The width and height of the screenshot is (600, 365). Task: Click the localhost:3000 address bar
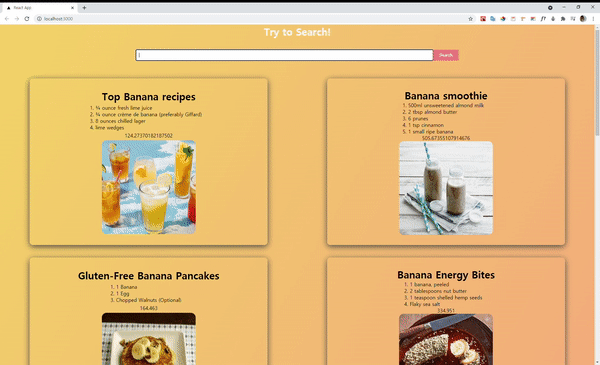[253, 19]
